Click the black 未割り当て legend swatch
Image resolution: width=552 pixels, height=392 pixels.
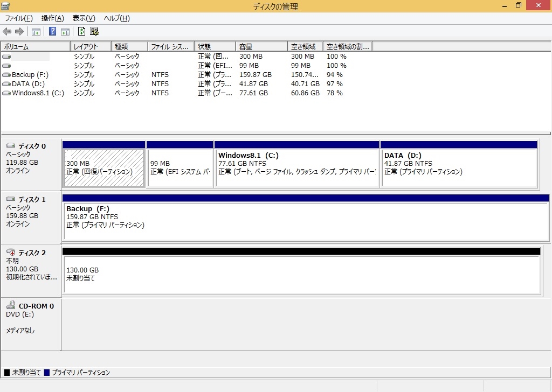(6, 372)
